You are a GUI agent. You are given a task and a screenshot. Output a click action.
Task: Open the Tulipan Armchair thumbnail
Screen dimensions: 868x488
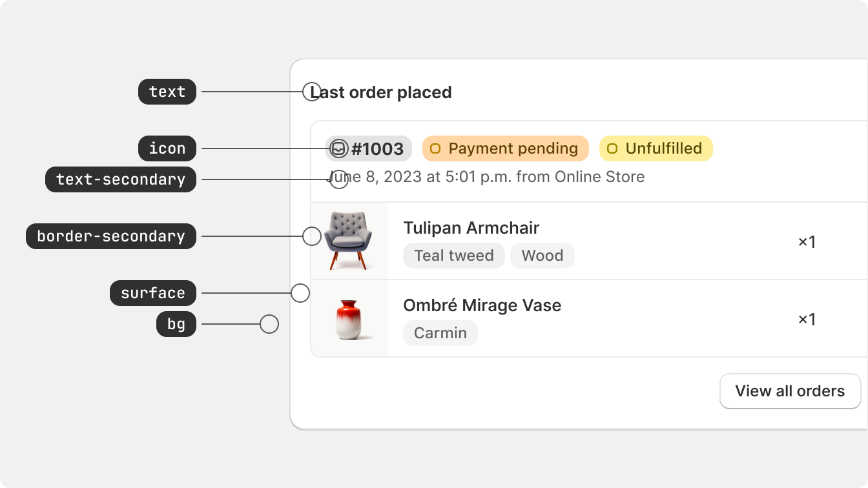coord(349,241)
